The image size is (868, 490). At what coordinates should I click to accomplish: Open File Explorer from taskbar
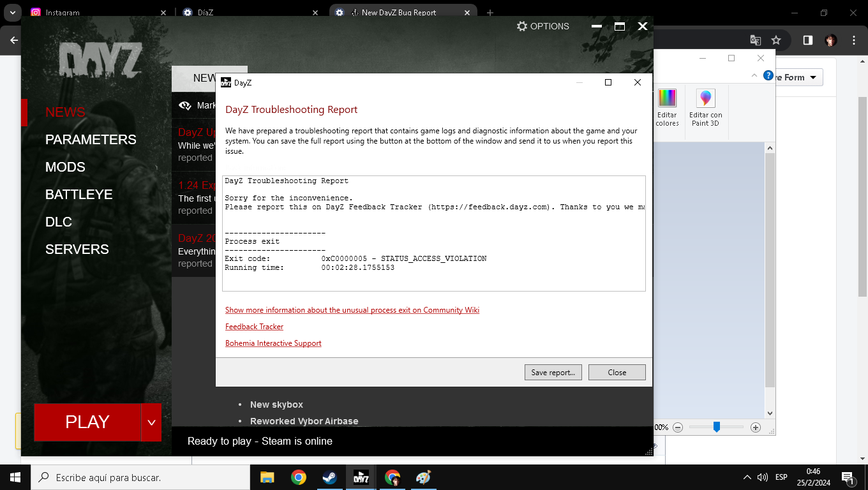pos(267,477)
